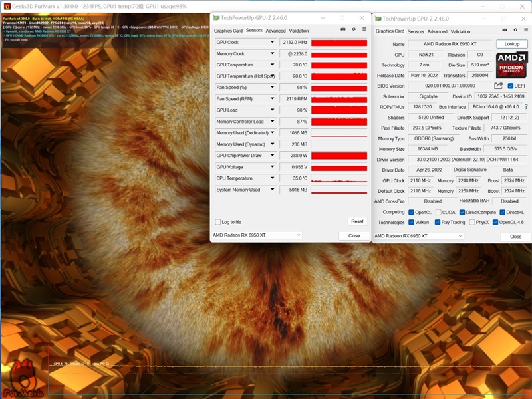Click the CPU Temperature graph
Image resolution: width=532 pixels, height=399 pixels.
pos(339,178)
